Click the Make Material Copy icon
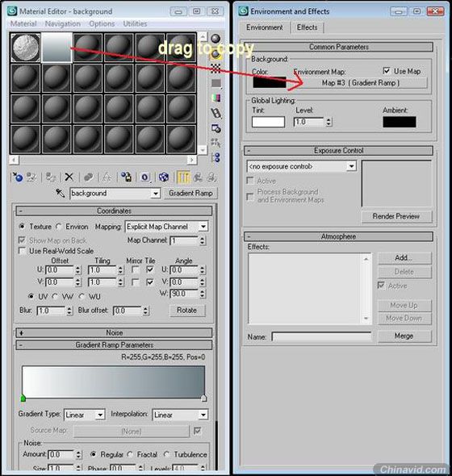The height and width of the screenshot is (476, 452). pos(89,177)
